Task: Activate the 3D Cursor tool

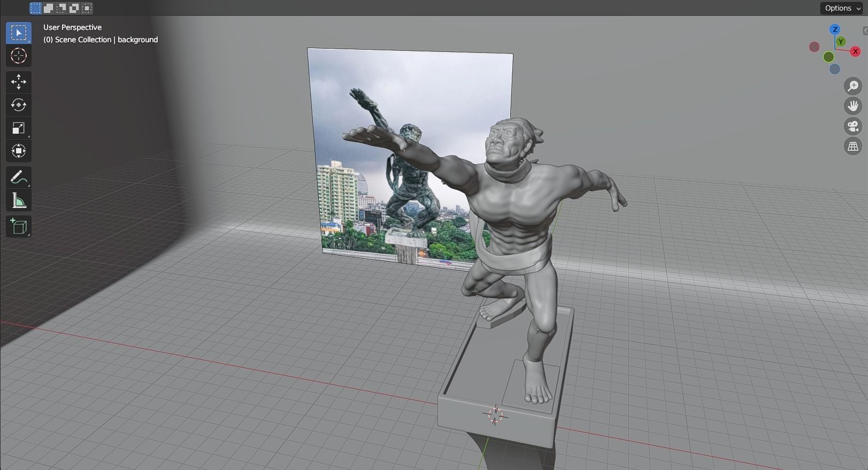Action: [x=19, y=56]
